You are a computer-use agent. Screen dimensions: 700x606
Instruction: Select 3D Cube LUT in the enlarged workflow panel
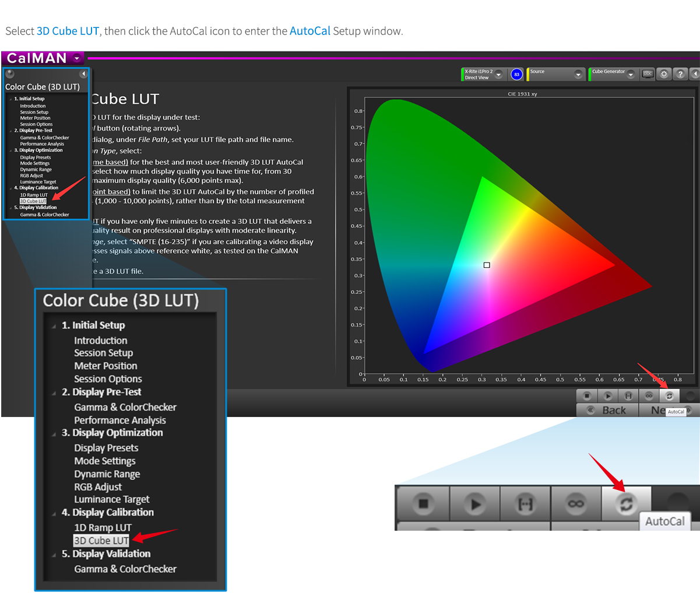(x=101, y=541)
